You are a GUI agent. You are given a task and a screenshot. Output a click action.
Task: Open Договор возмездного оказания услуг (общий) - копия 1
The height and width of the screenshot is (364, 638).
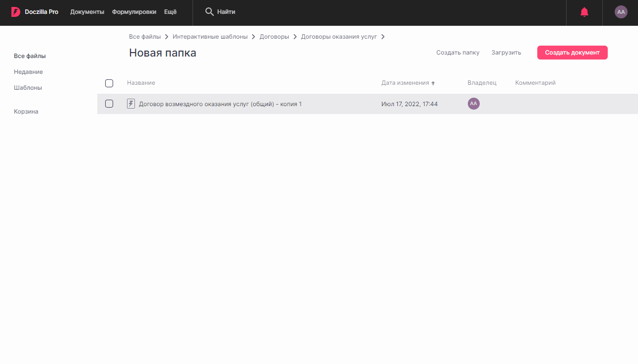(x=220, y=104)
